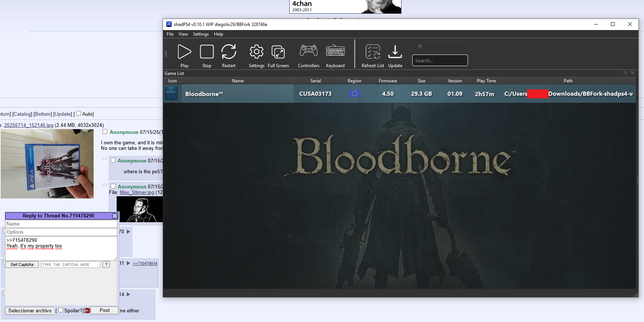Close the Reply to Thread popup
Screen dimensions: 644x322
(115, 216)
